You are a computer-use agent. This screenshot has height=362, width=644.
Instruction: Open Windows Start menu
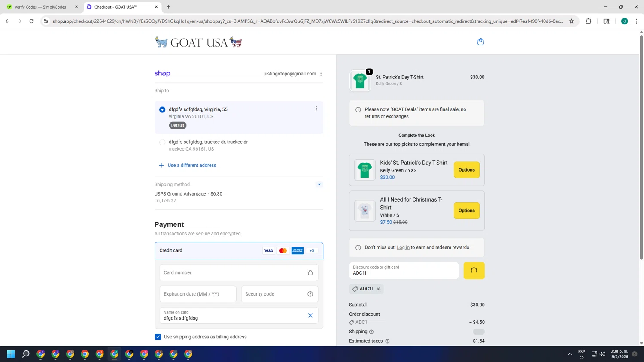click(11, 354)
